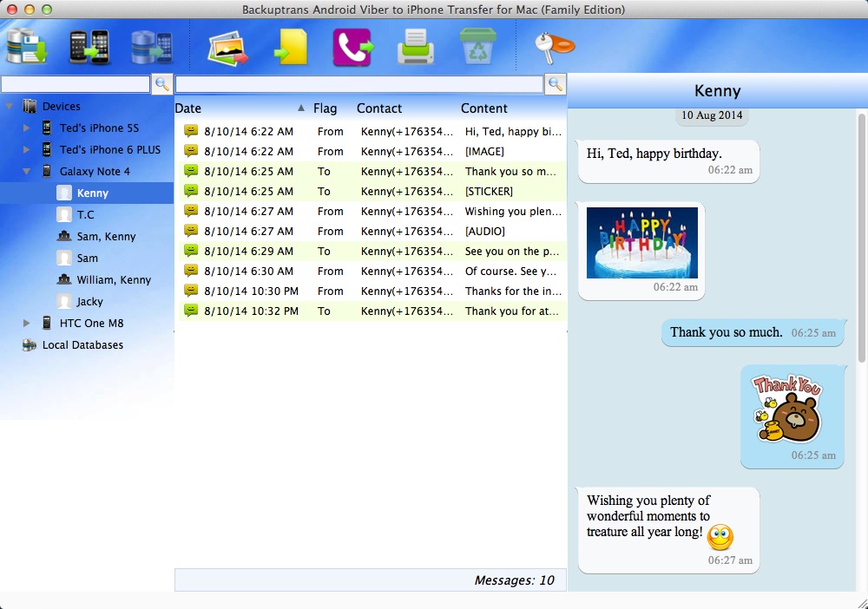Click the export attachments photo icon
This screenshot has width=868, height=609.
pyautogui.click(x=227, y=48)
